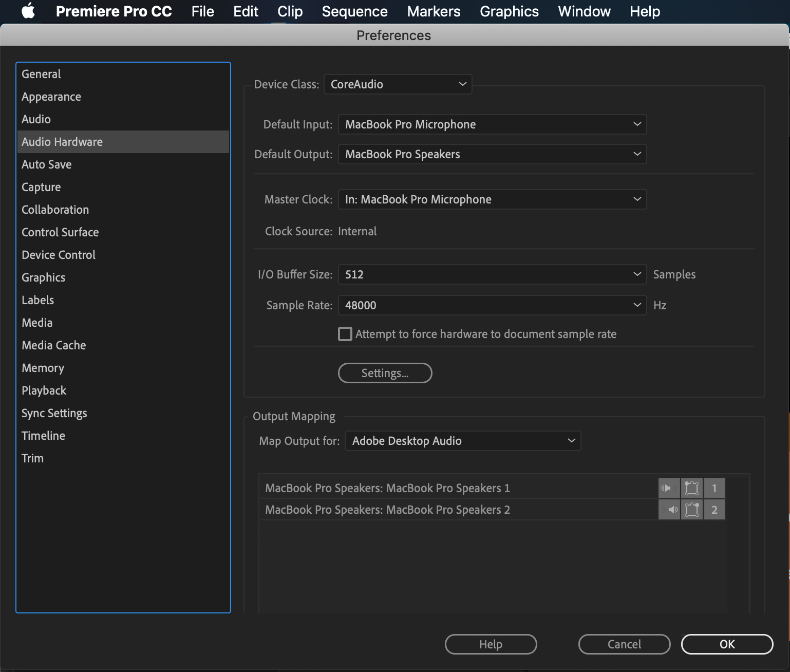Open the Premiere Pro CC menu
This screenshot has height=672, width=790.
pyautogui.click(x=114, y=11)
